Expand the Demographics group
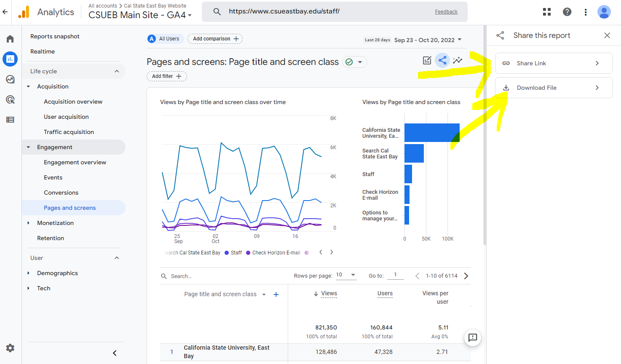 click(x=28, y=273)
